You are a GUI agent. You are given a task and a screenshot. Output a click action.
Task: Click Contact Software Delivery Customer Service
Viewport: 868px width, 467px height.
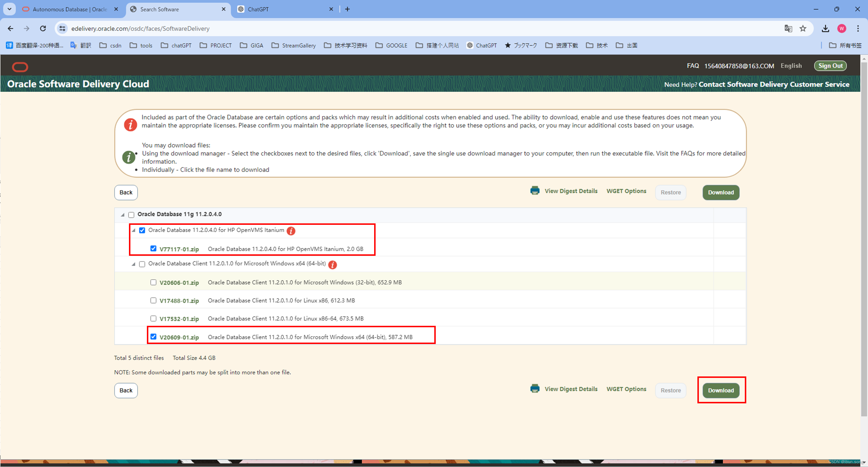click(774, 84)
